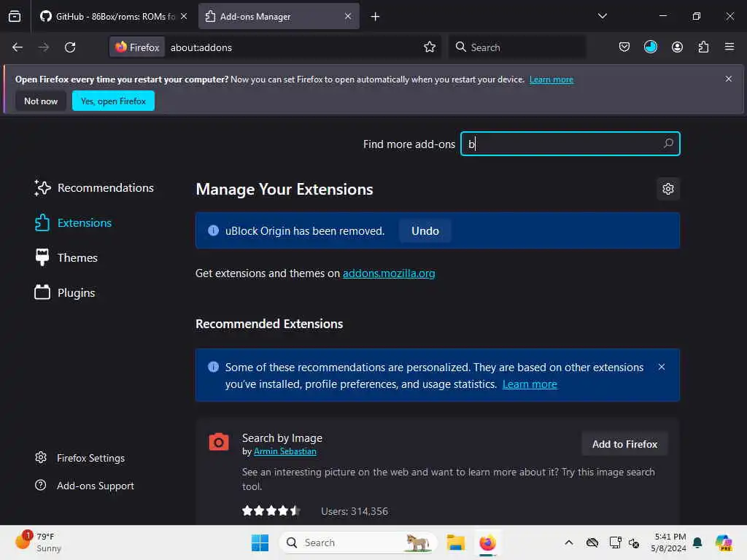The image size is (747, 560).
Task: Click the display/network tray icon
Action: (x=615, y=542)
